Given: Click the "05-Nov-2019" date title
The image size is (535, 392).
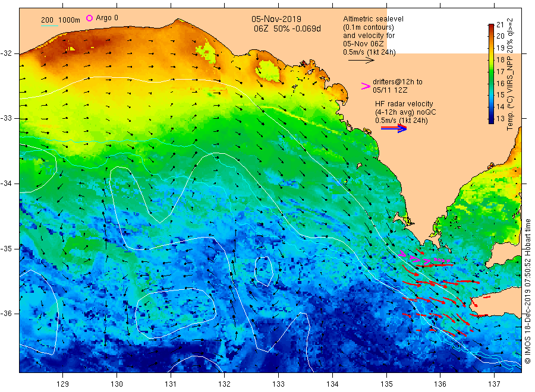Looking at the screenshot, I should 276,19.
